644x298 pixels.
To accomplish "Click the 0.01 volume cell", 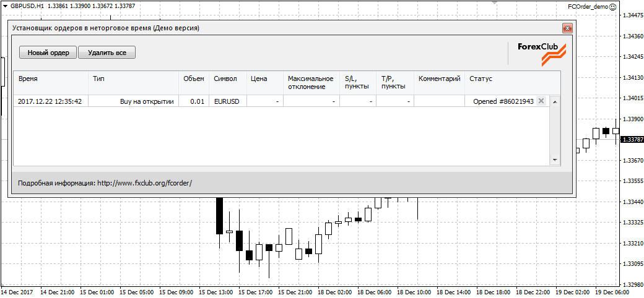I will point(194,101).
